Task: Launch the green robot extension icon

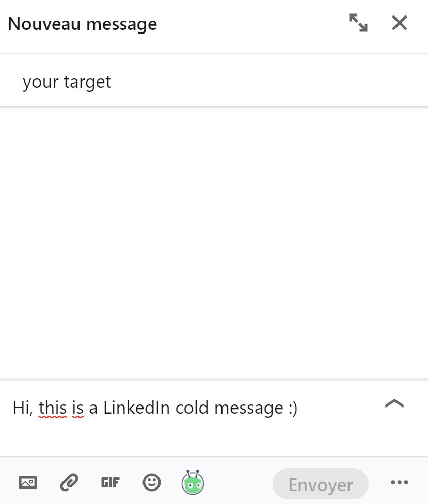Action: click(193, 483)
